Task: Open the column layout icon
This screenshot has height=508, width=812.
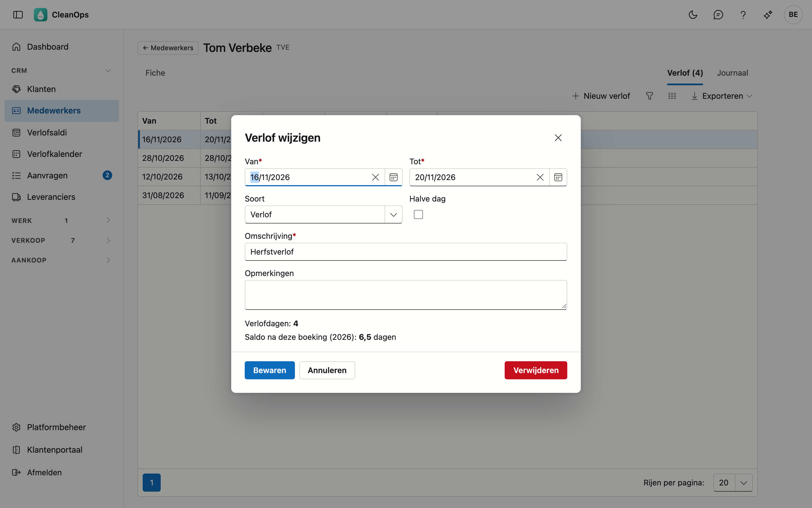Action: pyautogui.click(x=672, y=96)
